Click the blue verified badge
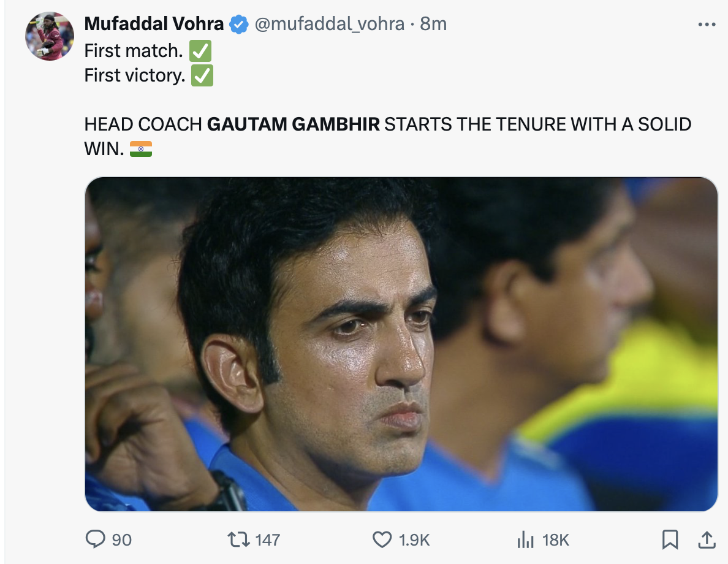The image size is (728, 564). 238,25
